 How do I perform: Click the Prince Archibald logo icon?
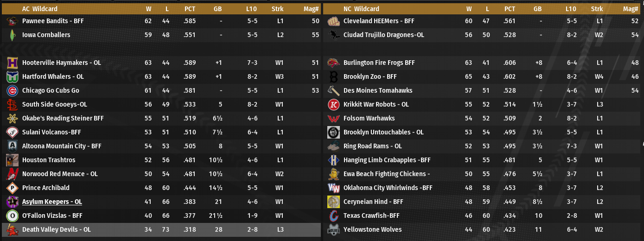pos(12,188)
